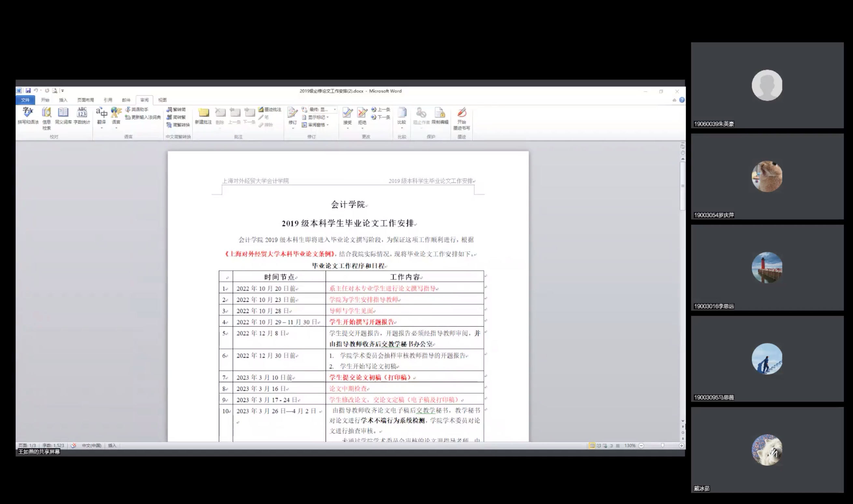Image resolution: width=853 pixels, height=504 pixels.
Task: Click participant tile 19003054罗庆萍
Action: [767, 176]
